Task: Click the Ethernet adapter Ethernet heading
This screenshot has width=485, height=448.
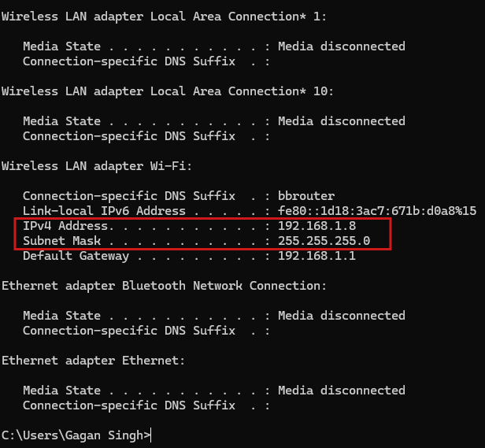Action: tap(93, 361)
